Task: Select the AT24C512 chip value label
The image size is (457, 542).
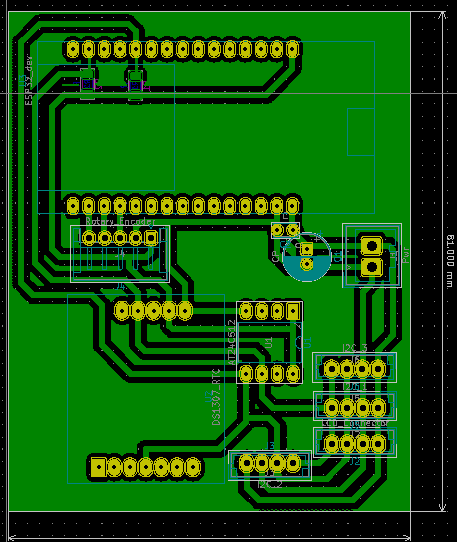Action: (232, 342)
